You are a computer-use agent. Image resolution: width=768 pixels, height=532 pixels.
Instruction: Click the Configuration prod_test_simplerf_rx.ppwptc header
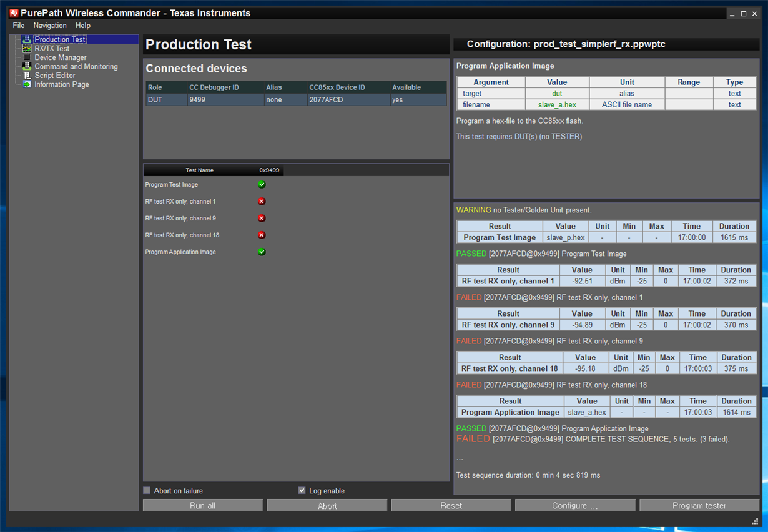[x=566, y=44]
